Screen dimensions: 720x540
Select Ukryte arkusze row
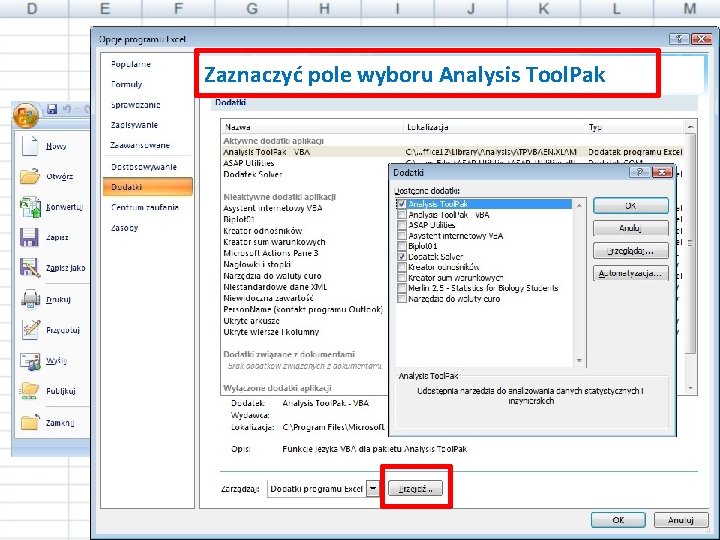pyautogui.click(x=251, y=321)
